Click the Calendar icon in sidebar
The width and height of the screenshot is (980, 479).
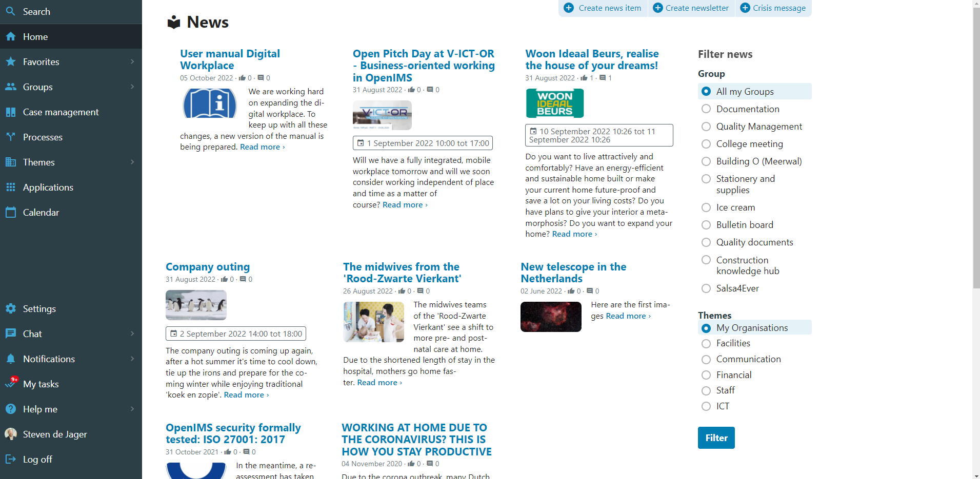point(11,213)
